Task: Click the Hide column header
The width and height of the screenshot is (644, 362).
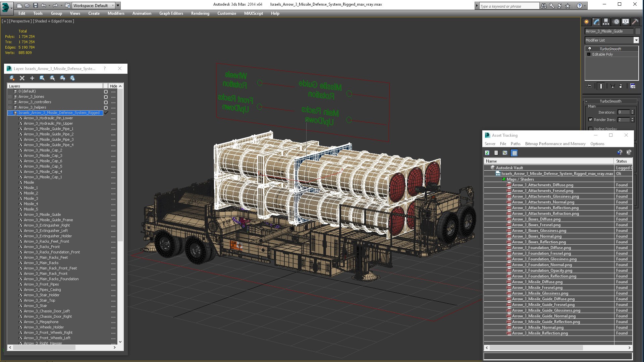Action: click(x=113, y=86)
